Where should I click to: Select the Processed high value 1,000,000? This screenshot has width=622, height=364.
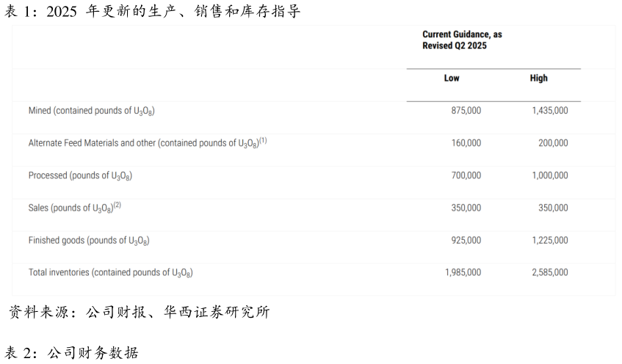click(x=550, y=176)
